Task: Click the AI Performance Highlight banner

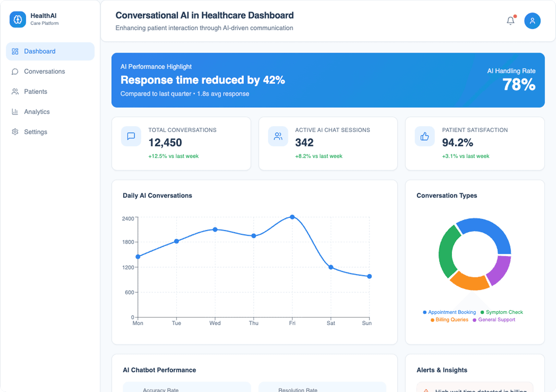Action: tap(328, 80)
